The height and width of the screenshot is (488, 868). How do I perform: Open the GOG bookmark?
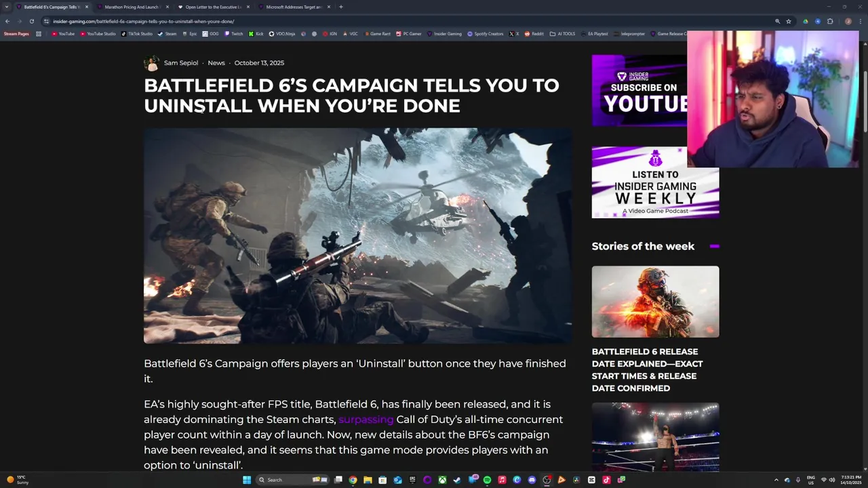[210, 33]
